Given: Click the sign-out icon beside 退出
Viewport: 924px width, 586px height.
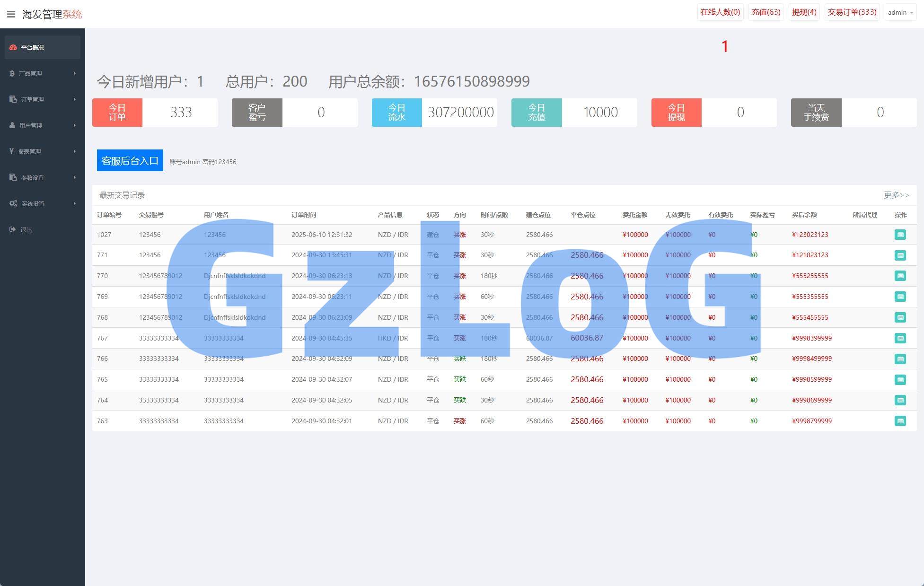Looking at the screenshot, I should tap(12, 229).
